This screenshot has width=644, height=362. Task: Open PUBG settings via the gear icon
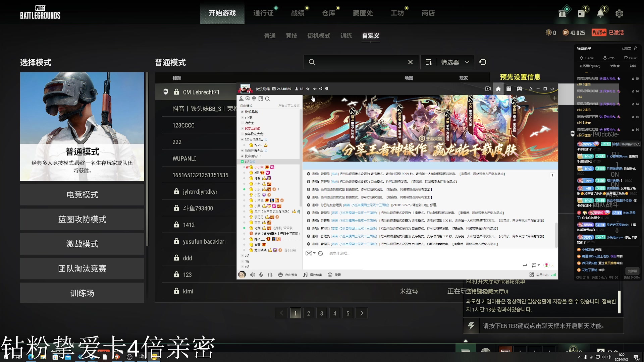[619, 13]
